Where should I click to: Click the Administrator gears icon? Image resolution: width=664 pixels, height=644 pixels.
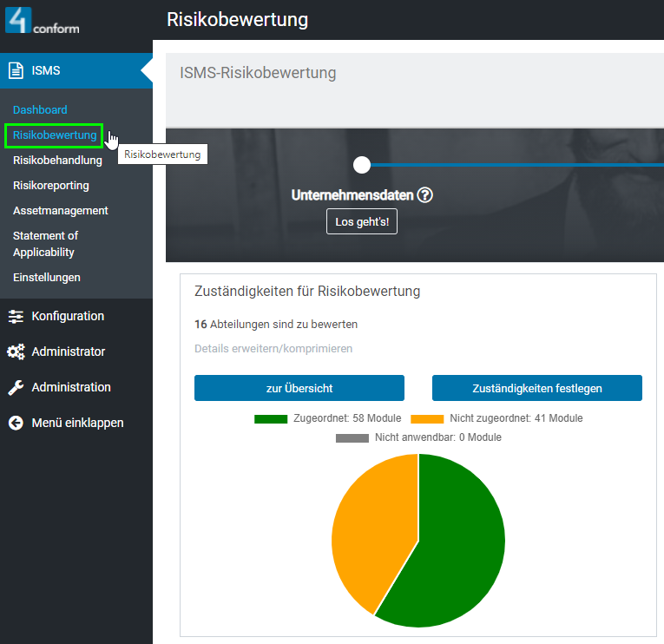tap(16, 352)
